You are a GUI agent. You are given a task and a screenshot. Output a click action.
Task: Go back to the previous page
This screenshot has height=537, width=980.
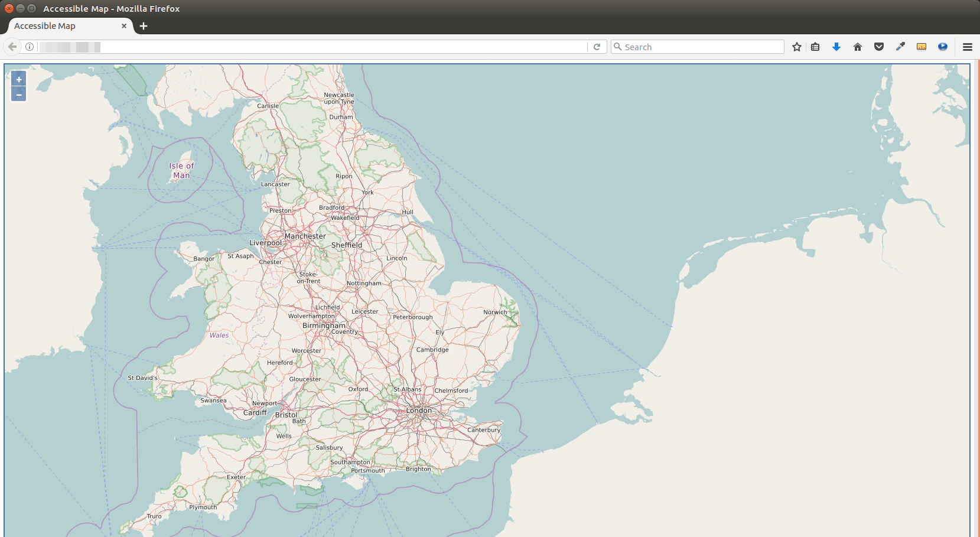pos(12,47)
